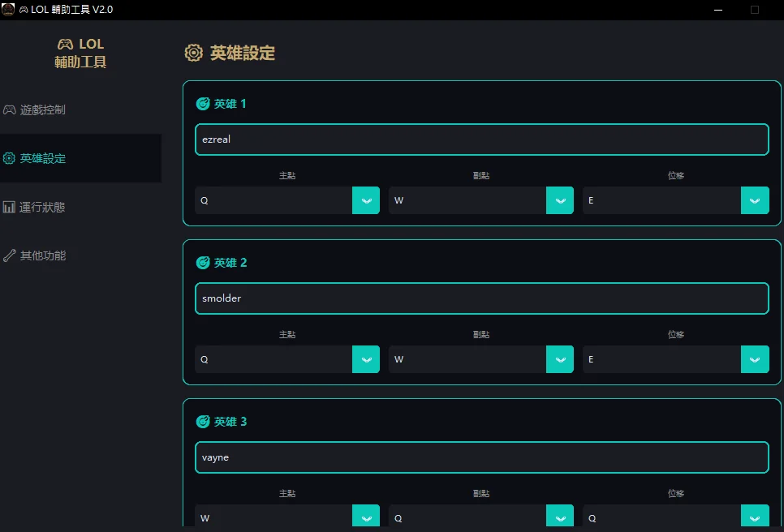Maximize the LOL 輔助工具 window
The width and height of the screenshot is (784, 532).
(x=755, y=10)
